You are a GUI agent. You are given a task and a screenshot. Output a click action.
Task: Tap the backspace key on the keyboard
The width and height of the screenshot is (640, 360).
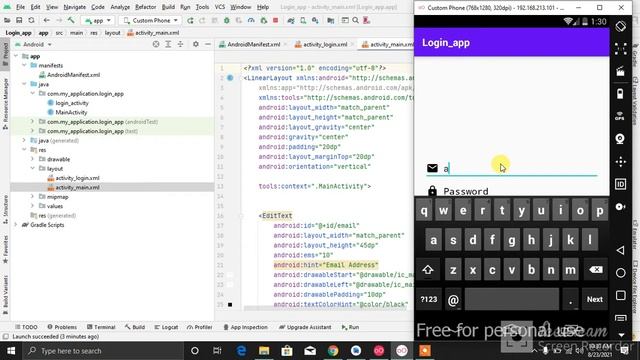[596, 270]
